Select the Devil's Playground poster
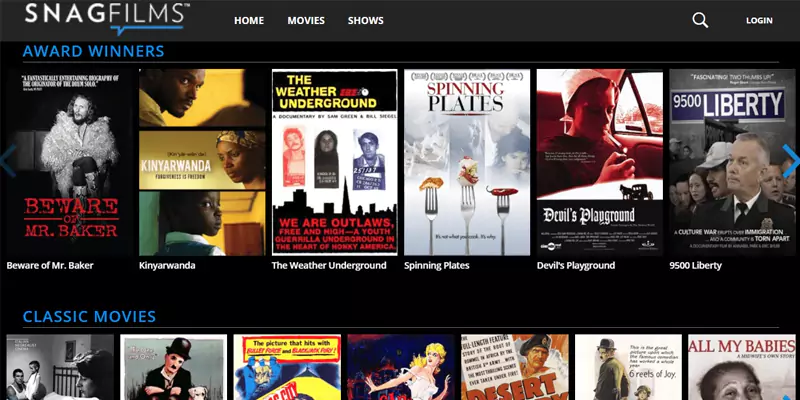The width and height of the screenshot is (800, 400). click(x=600, y=162)
